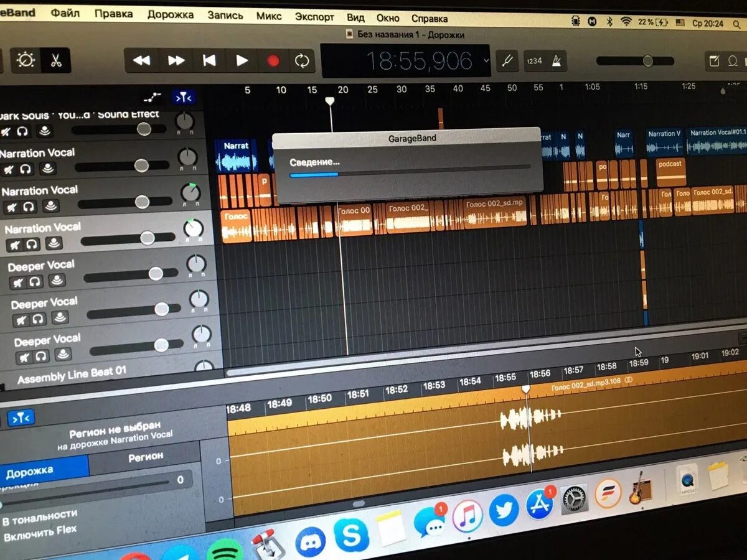Open the Tuner fork icon
747x560 pixels.
click(x=507, y=60)
